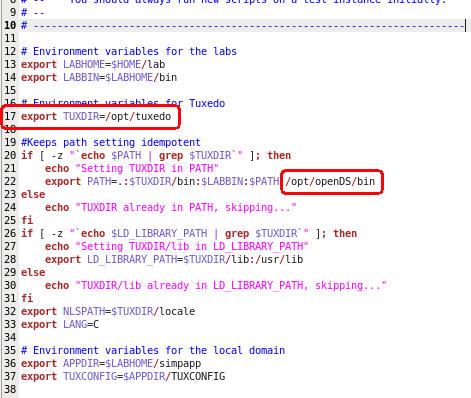Click echo "TUXDIR/lib already in LD_LIBRARY_PATH" line 30
The height and width of the screenshot is (398, 471).
click(216, 285)
